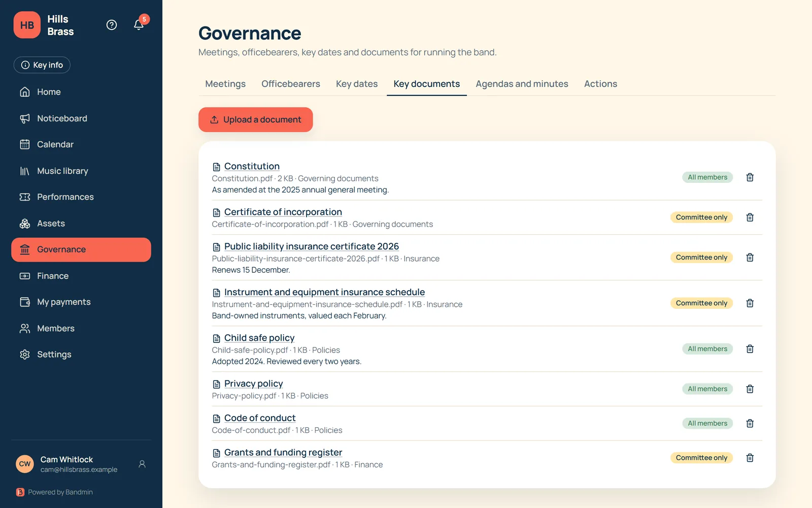Open the Calendar page
Screen dimensions: 812x508
click(x=81, y=144)
